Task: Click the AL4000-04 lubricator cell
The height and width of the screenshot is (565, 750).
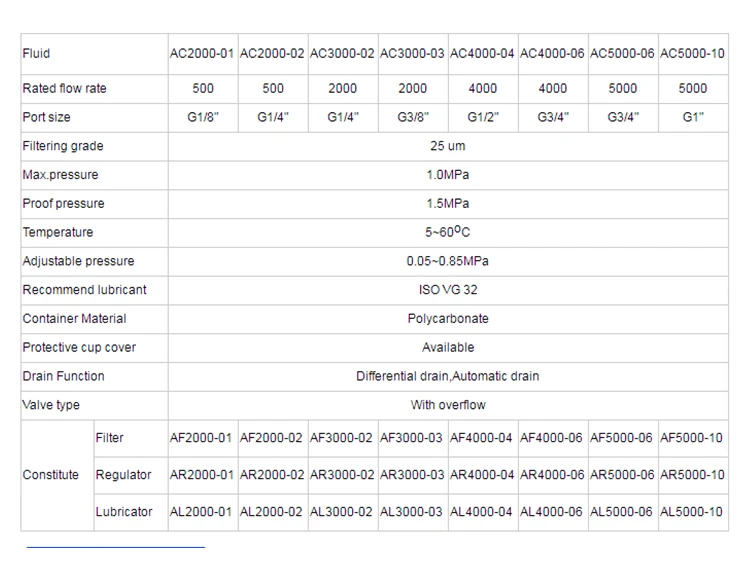Action: tap(483, 512)
